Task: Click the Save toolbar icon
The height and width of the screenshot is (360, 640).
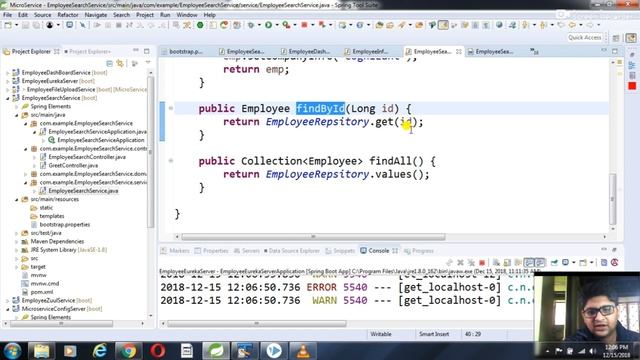Action: (x=25, y=25)
